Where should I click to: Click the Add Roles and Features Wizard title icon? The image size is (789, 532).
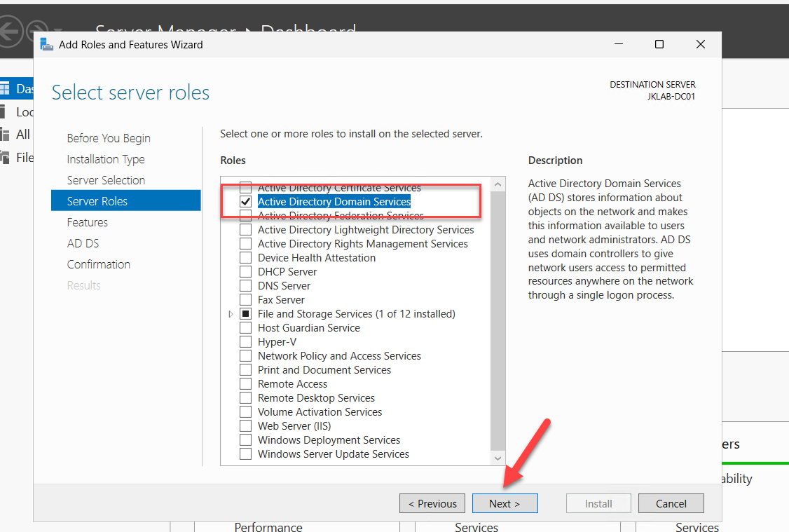coord(46,44)
